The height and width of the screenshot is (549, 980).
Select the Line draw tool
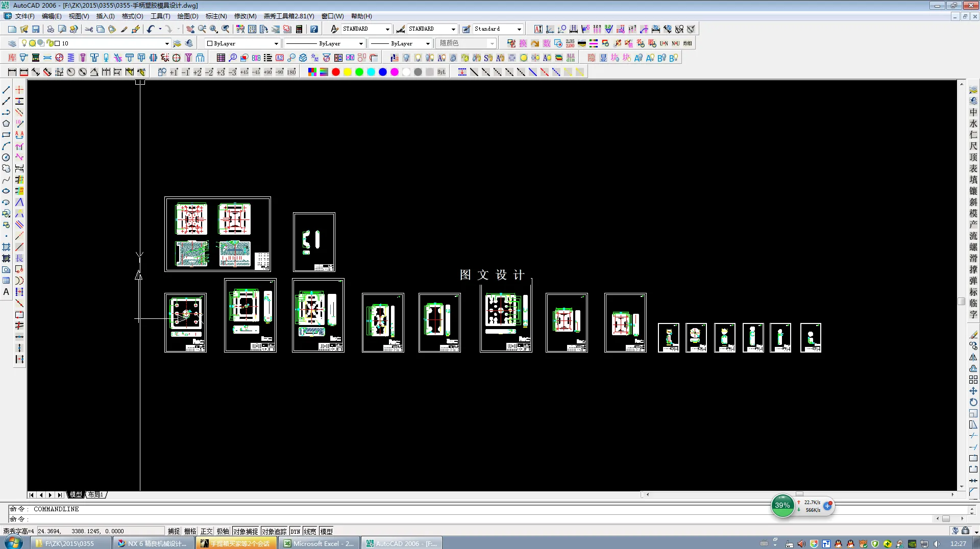point(6,90)
